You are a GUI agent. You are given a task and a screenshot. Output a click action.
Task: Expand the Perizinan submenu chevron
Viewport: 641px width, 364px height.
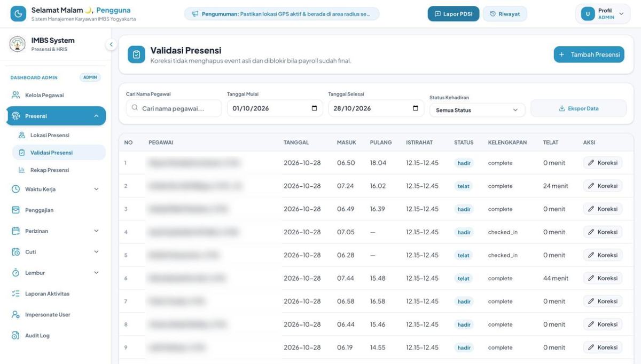tap(96, 231)
